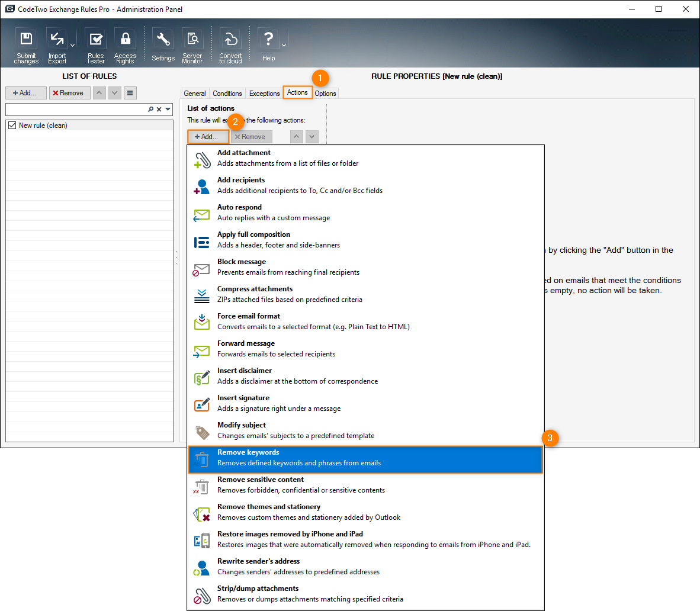Maximize the Administration Panel window
This screenshot has width=700, height=611.
click(x=659, y=9)
